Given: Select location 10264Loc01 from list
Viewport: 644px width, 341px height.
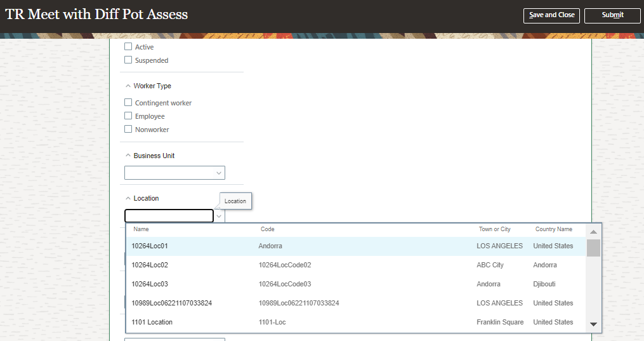Looking at the screenshot, I should click(x=356, y=246).
